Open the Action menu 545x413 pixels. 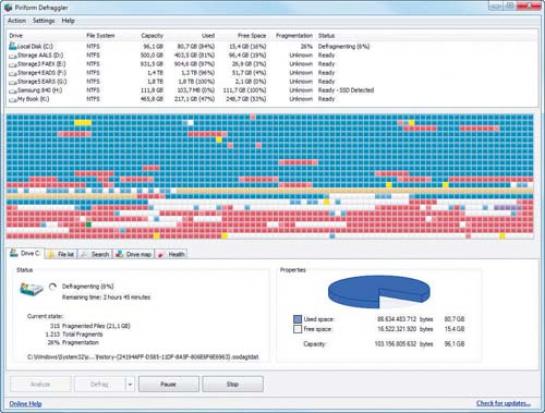coord(17,21)
